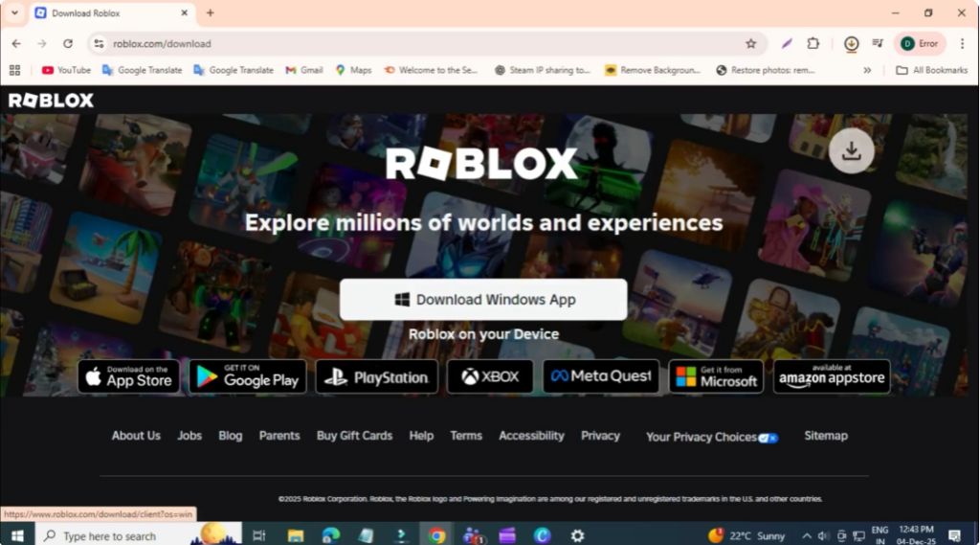Open the Parents footer link
Image resolution: width=980 pixels, height=545 pixels.
pos(279,436)
